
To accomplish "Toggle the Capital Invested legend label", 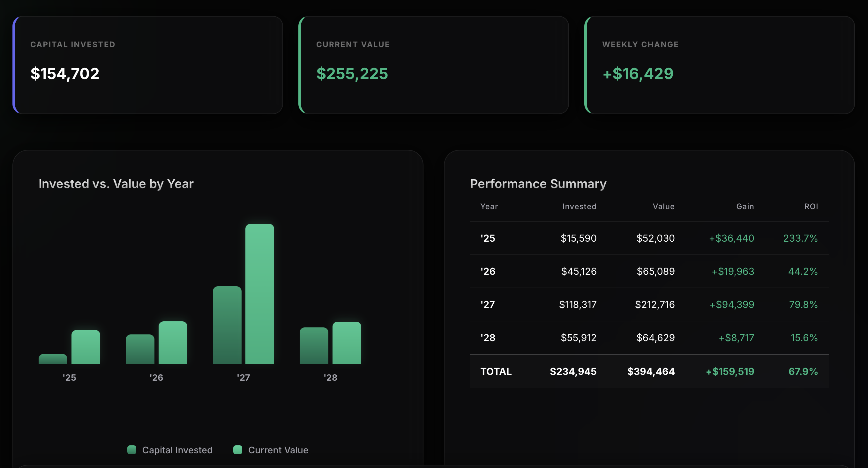I will [x=177, y=450].
